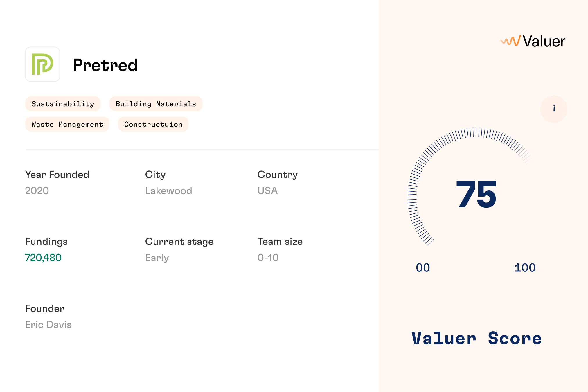The width and height of the screenshot is (588, 392).
Task: Click the USA country value
Action: coord(267,191)
